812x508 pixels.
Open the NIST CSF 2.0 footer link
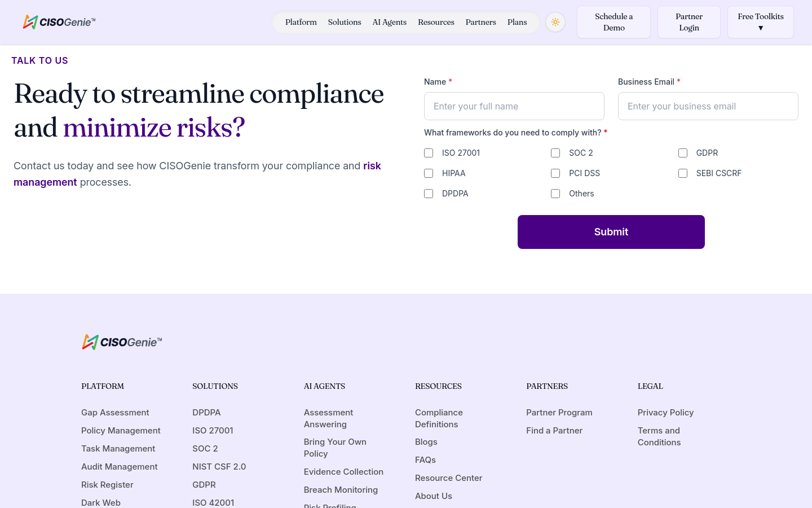pyautogui.click(x=219, y=467)
